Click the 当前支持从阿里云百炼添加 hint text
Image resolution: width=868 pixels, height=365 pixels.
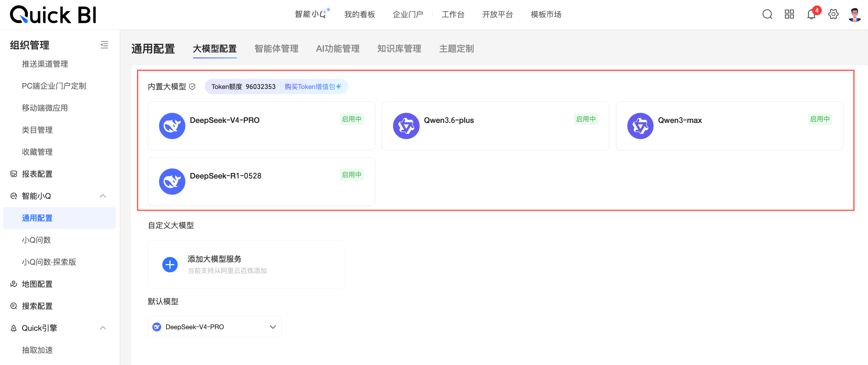(227, 271)
